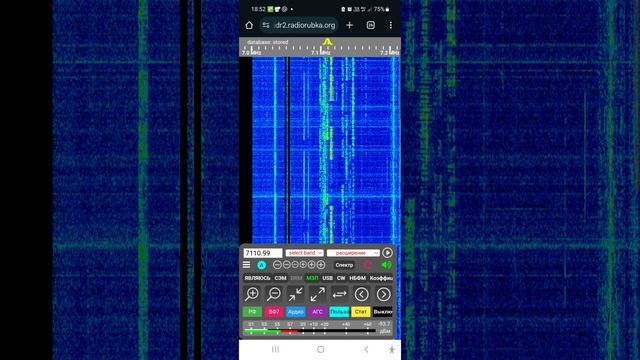Open the browser three-dot menu
This screenshot has height=360, width=640.
click(x=391, y=25)
